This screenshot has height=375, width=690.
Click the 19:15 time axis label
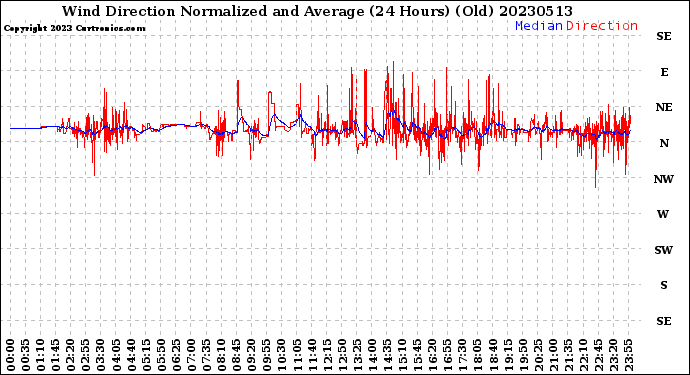tap(508, 355)
